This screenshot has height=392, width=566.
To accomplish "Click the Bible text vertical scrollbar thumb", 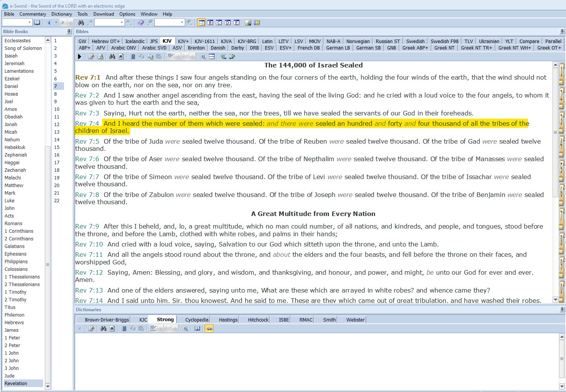I will coord(555,133).
